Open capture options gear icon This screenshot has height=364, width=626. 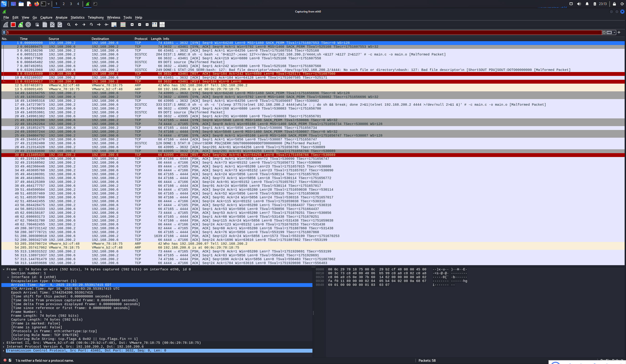coord(28,25)
